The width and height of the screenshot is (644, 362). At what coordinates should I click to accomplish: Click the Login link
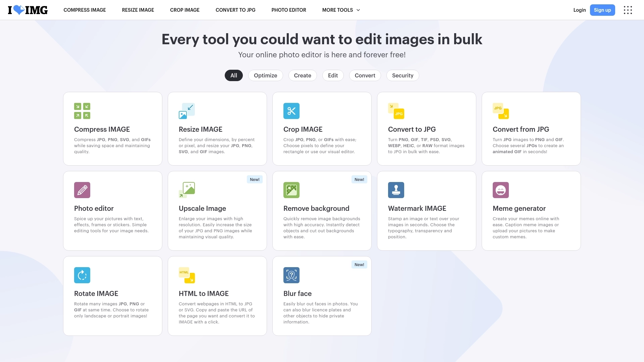click(x=580, y=10)
